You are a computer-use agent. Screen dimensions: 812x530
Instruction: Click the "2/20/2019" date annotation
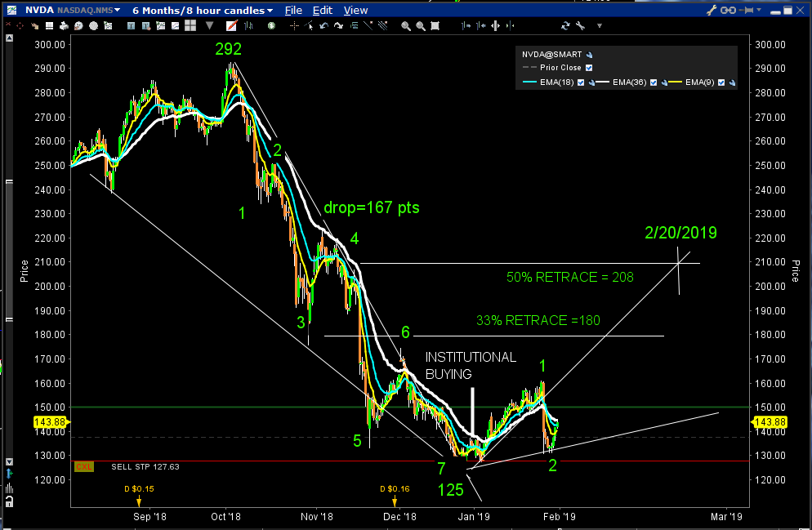click(x=681, y=233)
